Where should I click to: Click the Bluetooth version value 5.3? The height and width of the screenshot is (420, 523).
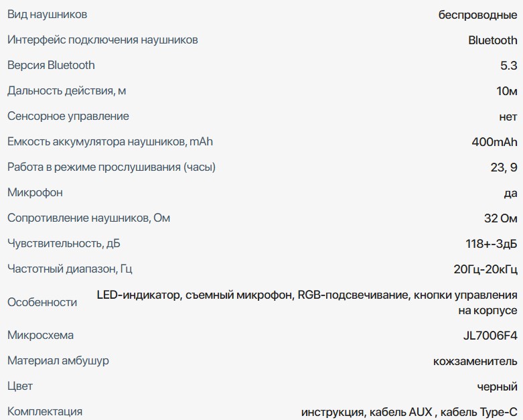(508, 66)
